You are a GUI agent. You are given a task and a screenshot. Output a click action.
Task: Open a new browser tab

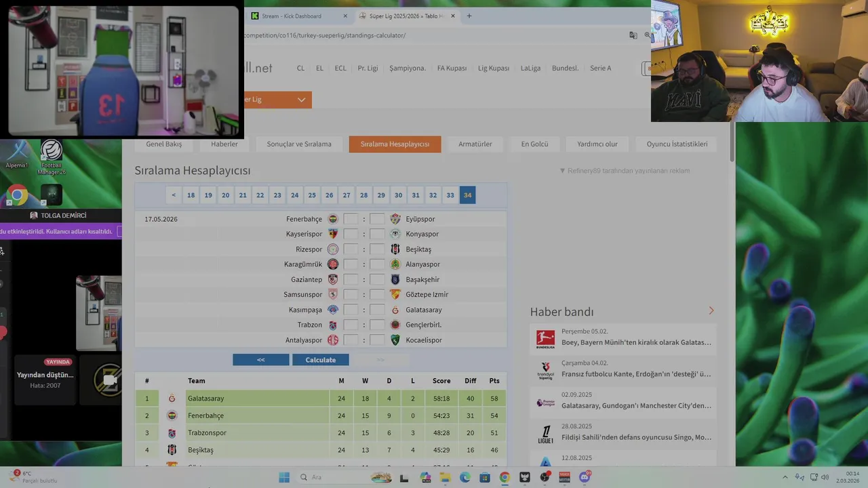click(x=469, y=16)
